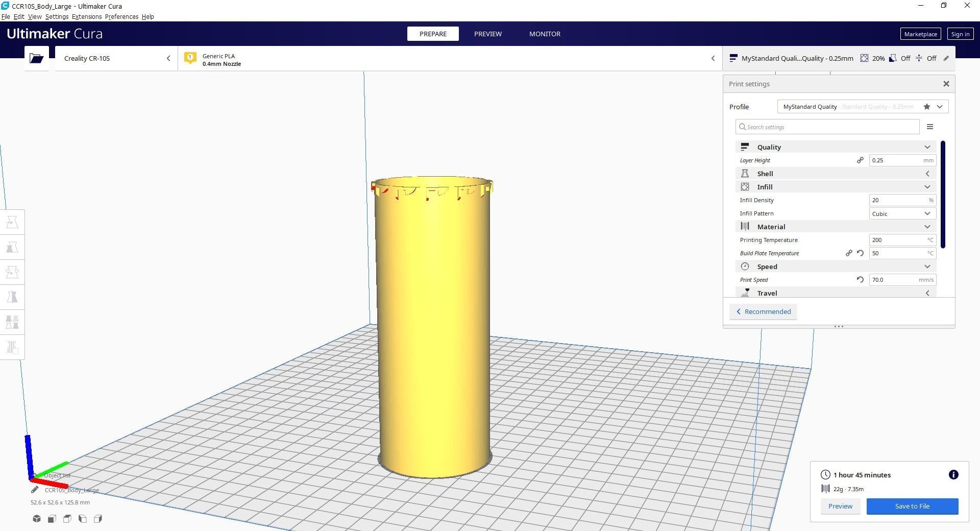980x531 pixels.
Task: Open the View menu
Action: 35,17
